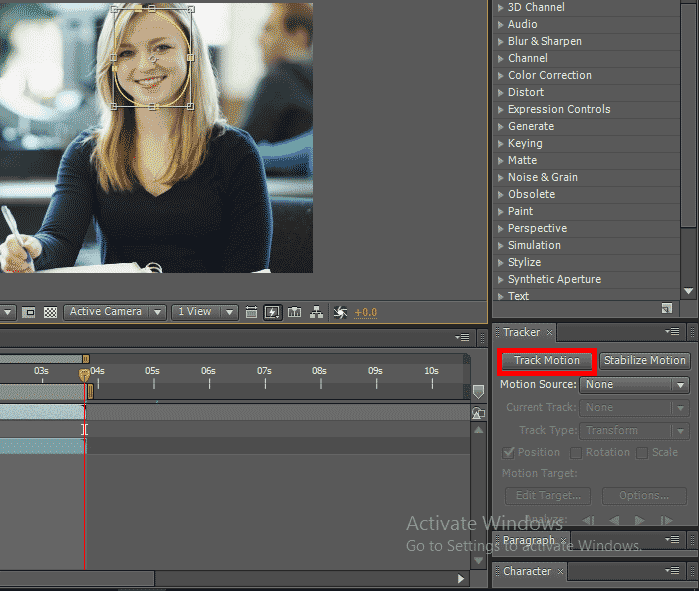Expand the Stylize effects category
Viewport: 699px width, 591px height.
coord(501,263)
